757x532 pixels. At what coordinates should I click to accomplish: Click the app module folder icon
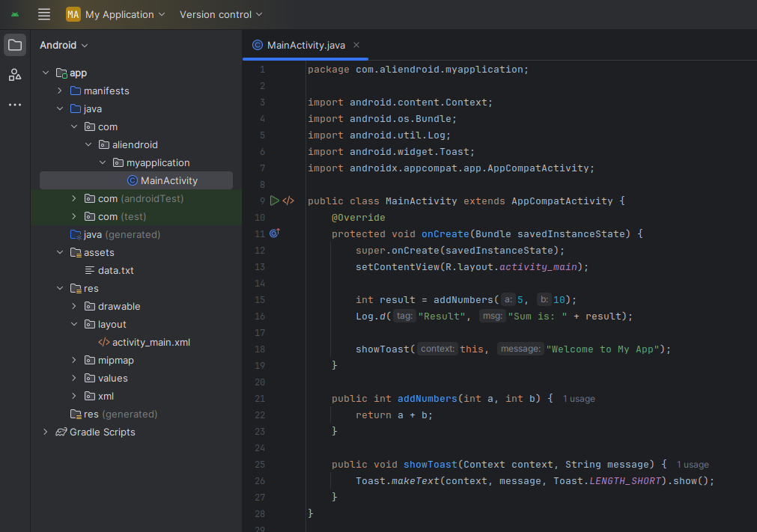pos(61,73)
